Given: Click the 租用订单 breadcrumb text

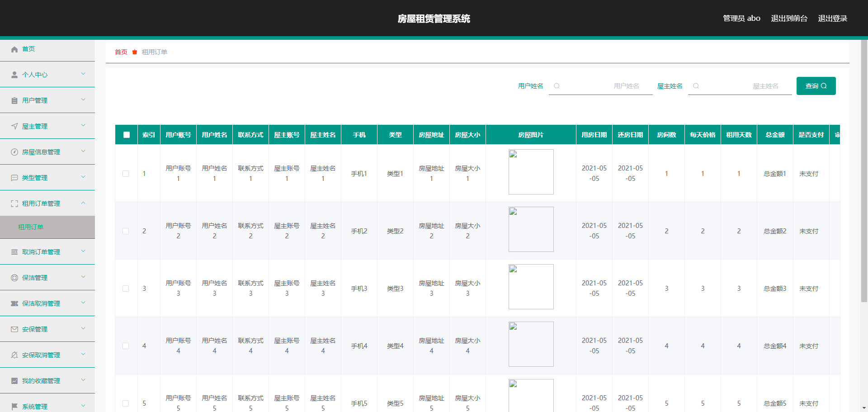Looking at the screenshot, I should (155, 52).
